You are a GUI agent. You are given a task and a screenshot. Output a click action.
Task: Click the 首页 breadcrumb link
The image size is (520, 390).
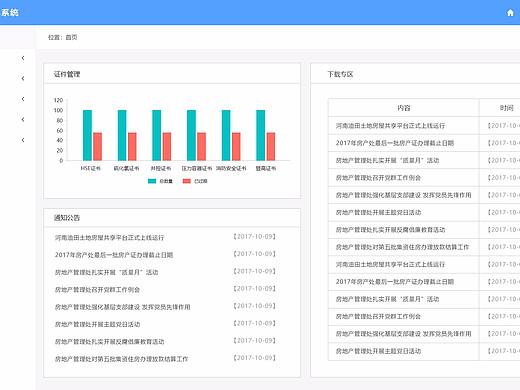(x=71, y=37)
